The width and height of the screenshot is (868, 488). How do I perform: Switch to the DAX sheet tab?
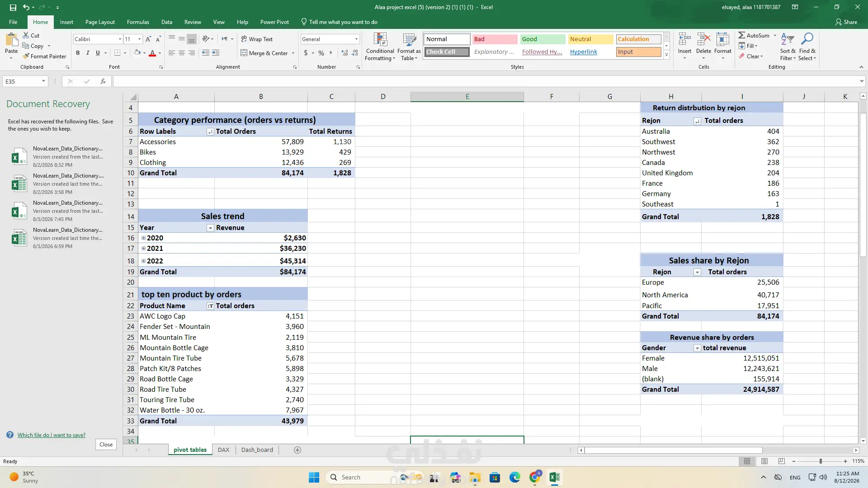223,450
